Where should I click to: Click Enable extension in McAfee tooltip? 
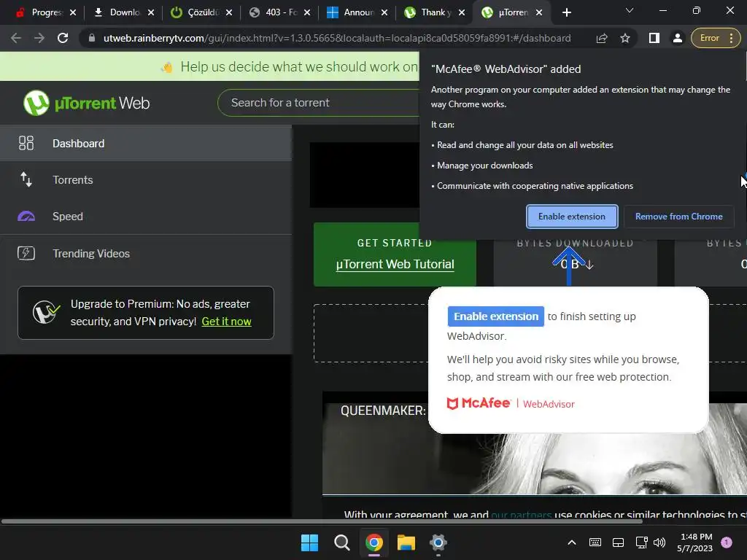[x=495, y=316]
